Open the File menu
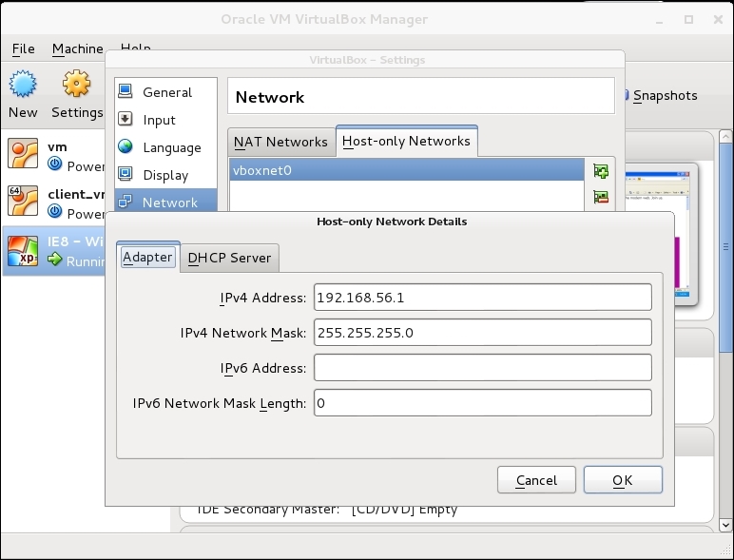 24,48
